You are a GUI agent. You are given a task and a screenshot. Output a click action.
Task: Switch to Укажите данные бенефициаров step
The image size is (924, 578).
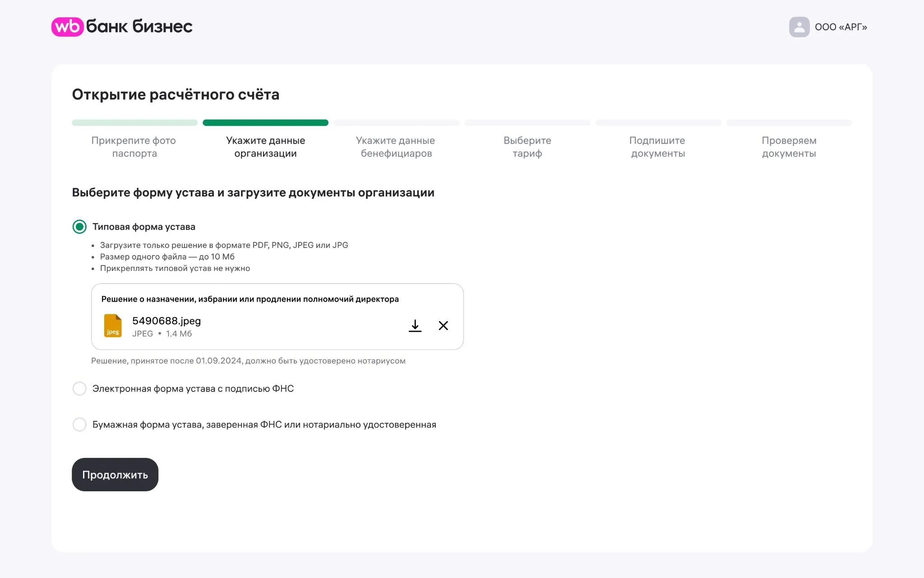pos(396,147)
